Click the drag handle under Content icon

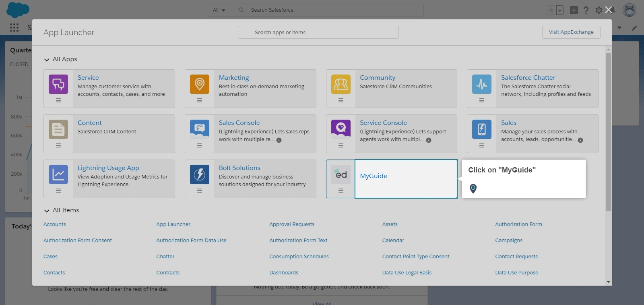click(x=58, y=145)
